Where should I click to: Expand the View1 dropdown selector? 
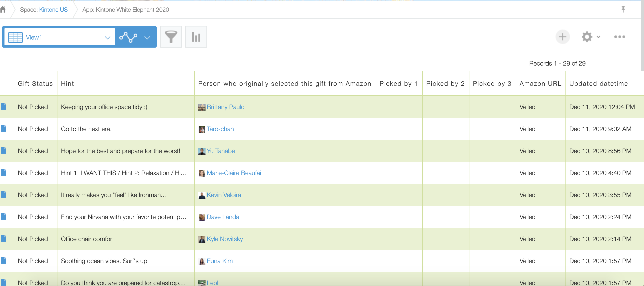[x=108, y=37]
